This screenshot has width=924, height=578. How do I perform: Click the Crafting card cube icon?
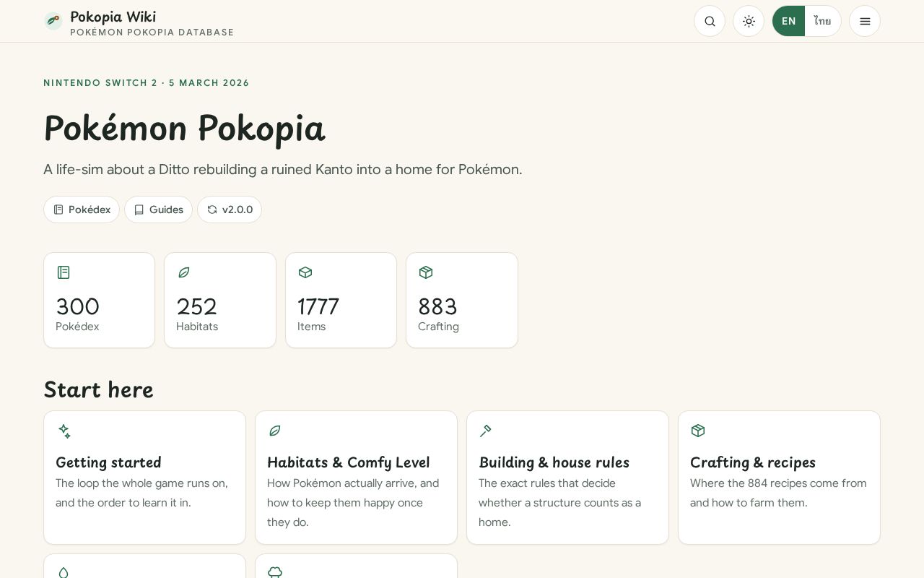point(426,272)
